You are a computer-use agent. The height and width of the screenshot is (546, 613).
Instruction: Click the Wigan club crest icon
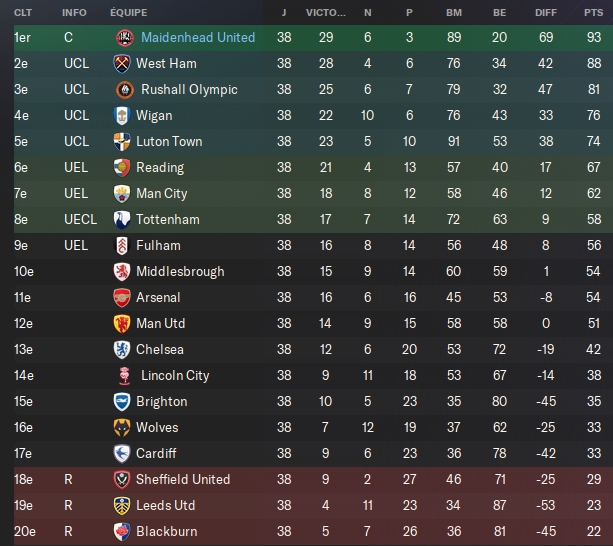point(122,115)
